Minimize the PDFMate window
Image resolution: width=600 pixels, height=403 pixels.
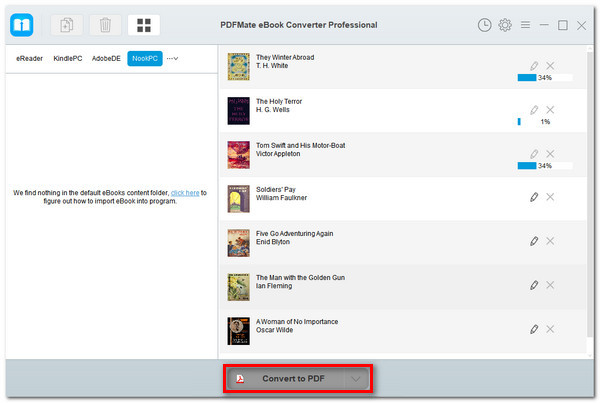[x=544, y=25]
